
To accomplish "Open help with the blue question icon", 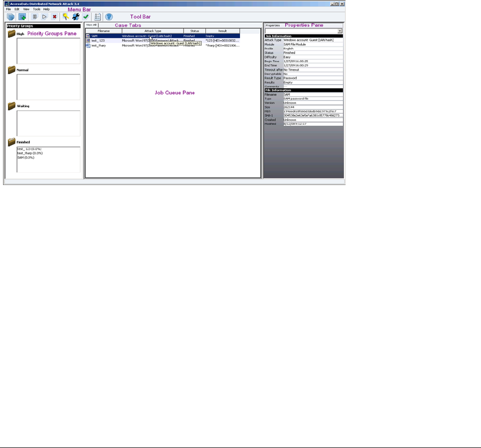I will [x=109, y=17].
